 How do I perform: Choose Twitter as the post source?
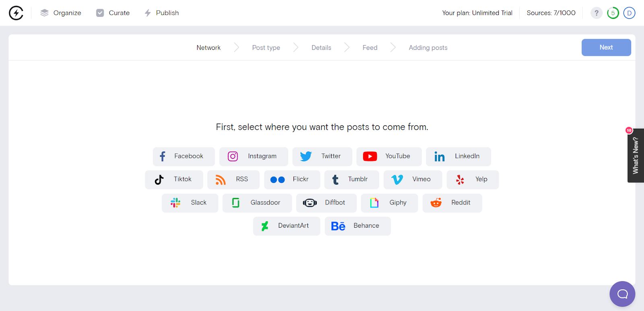point(322,157)
